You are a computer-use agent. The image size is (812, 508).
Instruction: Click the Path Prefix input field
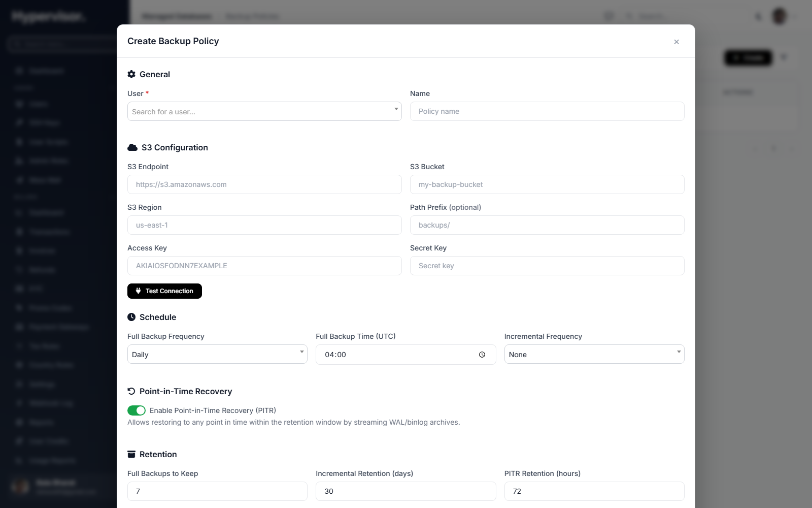(x=547, y=225)
